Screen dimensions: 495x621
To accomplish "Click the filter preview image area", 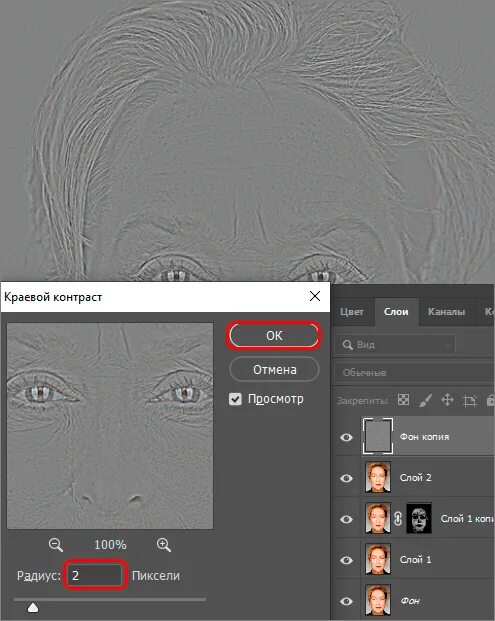I will coord(110,426).
